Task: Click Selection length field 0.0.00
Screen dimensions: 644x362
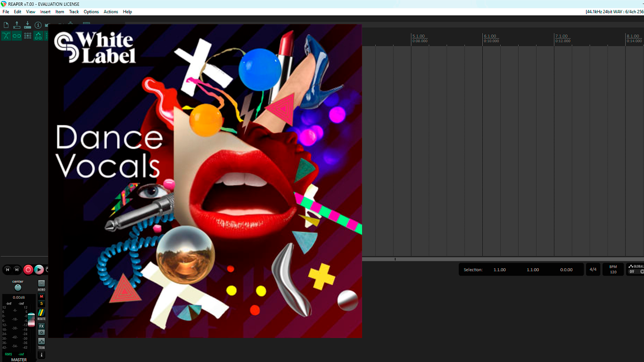Action: [566, 270]
